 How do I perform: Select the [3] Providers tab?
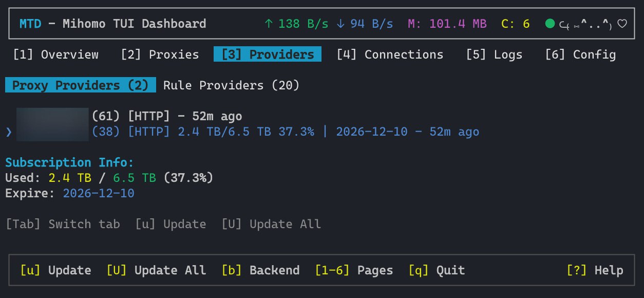click(x=268, y=54)
